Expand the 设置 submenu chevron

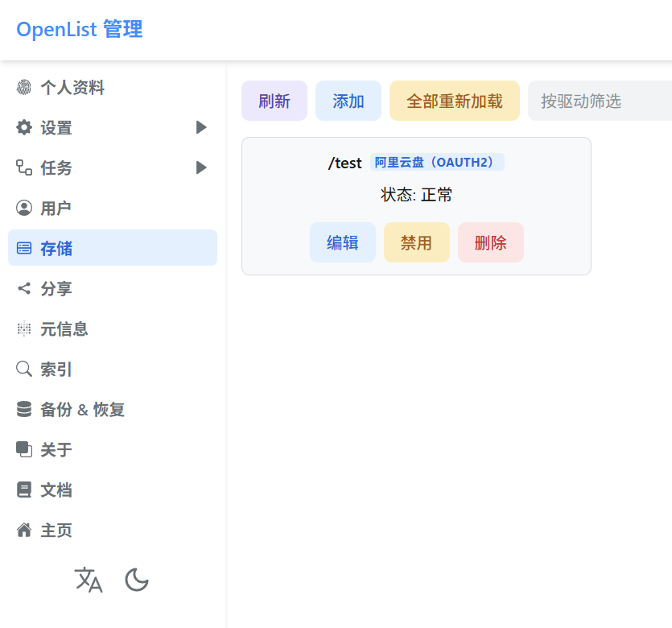pyautogui.click(x=200, y=127)
